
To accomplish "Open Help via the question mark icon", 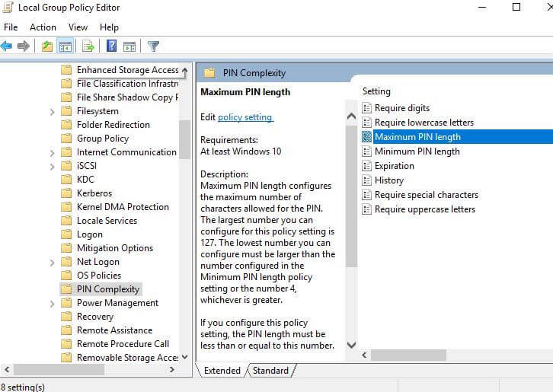I will (x=111, y=46).
